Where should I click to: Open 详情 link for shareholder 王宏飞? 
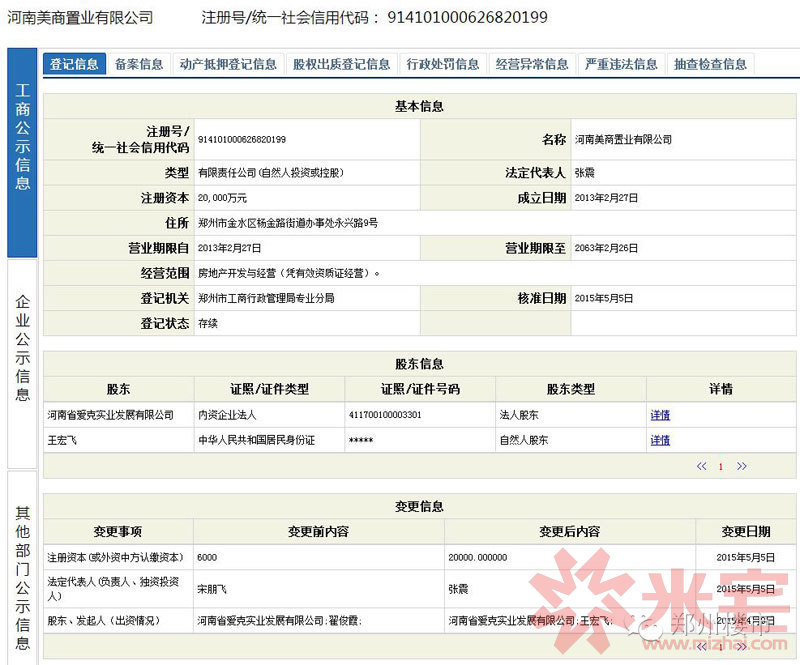click(x=660, y=440)
